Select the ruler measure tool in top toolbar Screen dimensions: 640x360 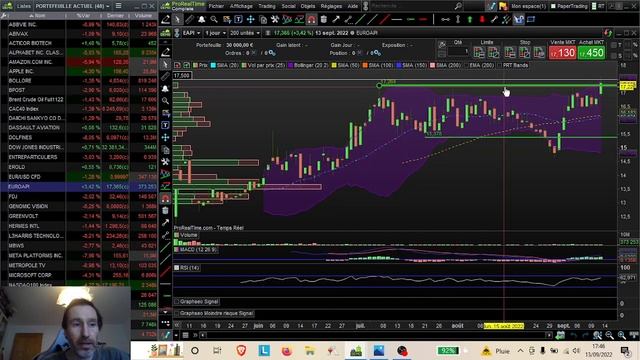[x=190, y=19]
